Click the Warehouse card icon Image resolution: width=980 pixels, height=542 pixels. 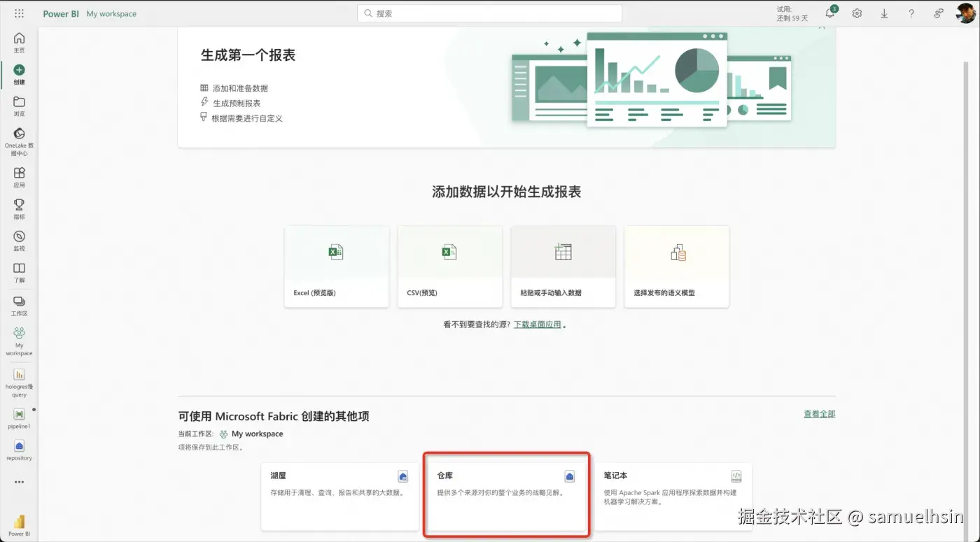point(570,476)
